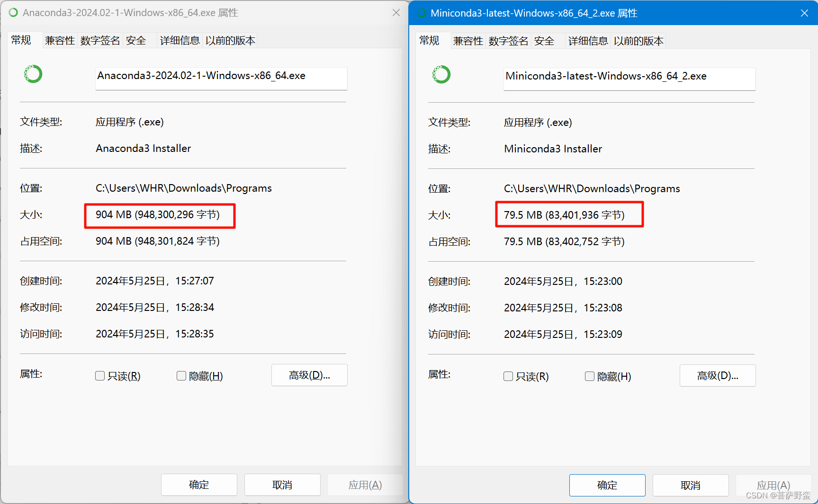Image resolution: width=818 pixels, height=504 pixels.
Task: Open 高级(D)... in the Miniconda3 window
Action: (718, 375)
